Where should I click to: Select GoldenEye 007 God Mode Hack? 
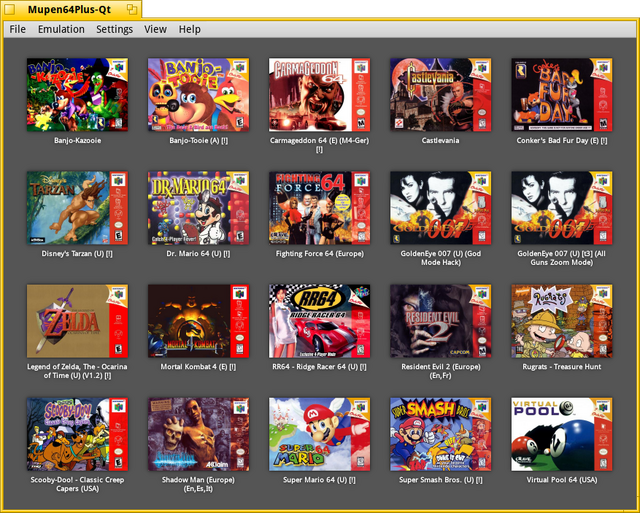point(440,208)
